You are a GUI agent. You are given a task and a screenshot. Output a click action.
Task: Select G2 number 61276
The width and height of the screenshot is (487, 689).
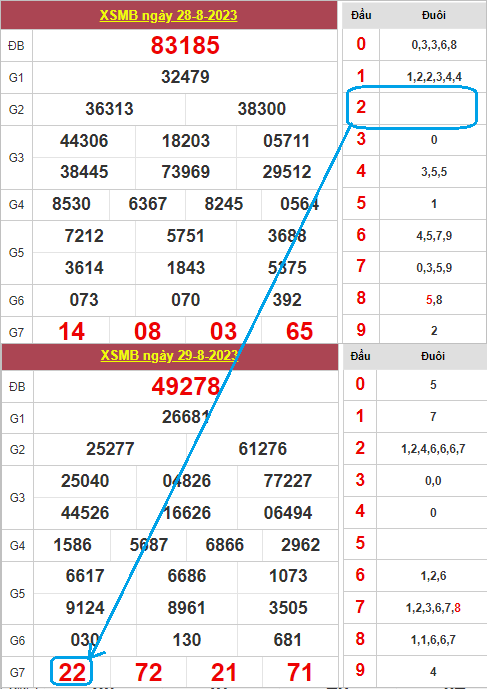tap(262, 449)
